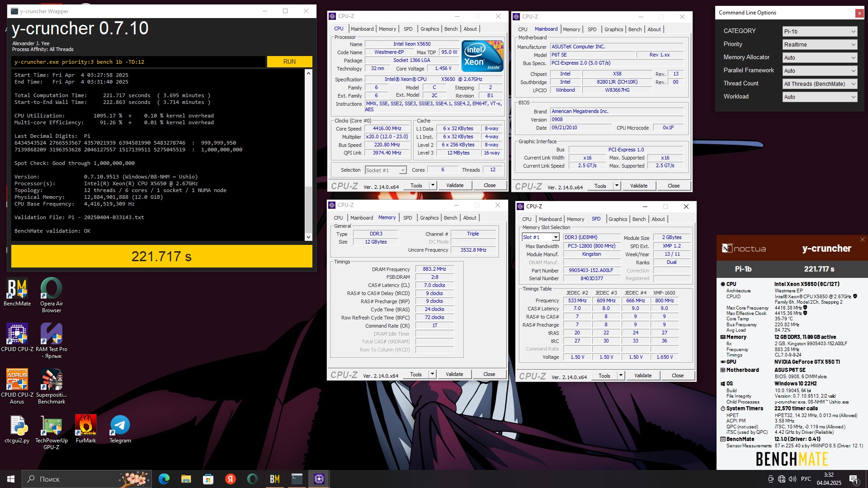
Task: Close the BenchMate result overlay
Action: 862,239
